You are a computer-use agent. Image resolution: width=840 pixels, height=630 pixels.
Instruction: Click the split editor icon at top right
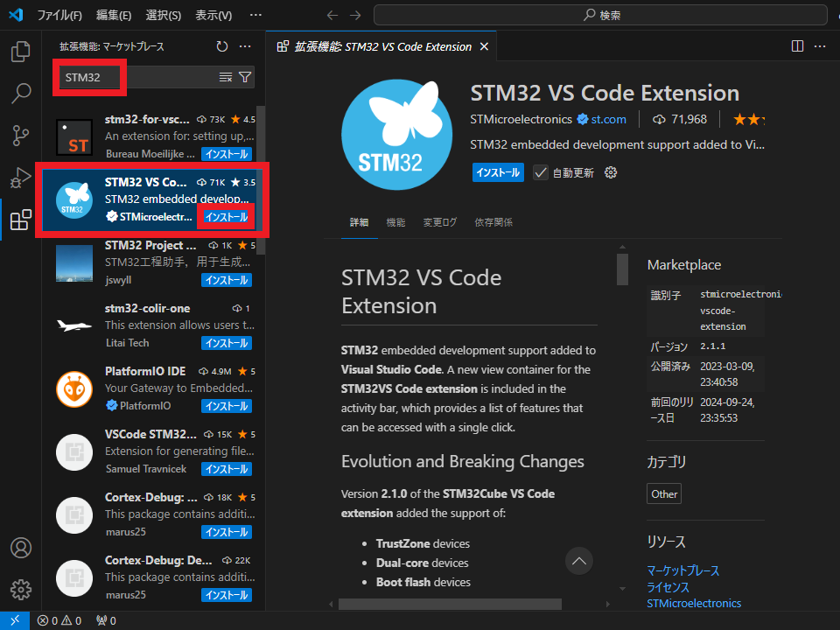(x=797, y=45)
